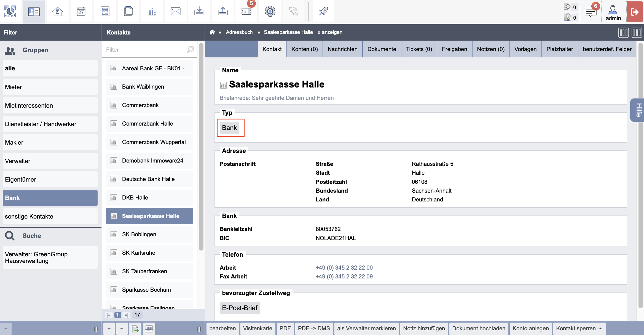Click the export contact list icon
The width and height of the screenshot is (644, 335).
click(x=135, y=328)
